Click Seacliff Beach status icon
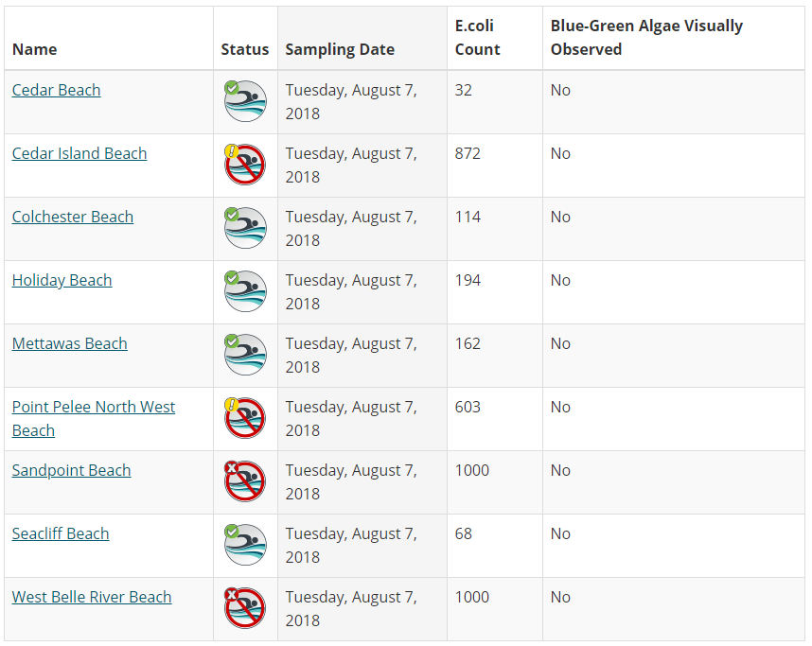Screen dimensions: 812x646 click(x=245, y=545)
